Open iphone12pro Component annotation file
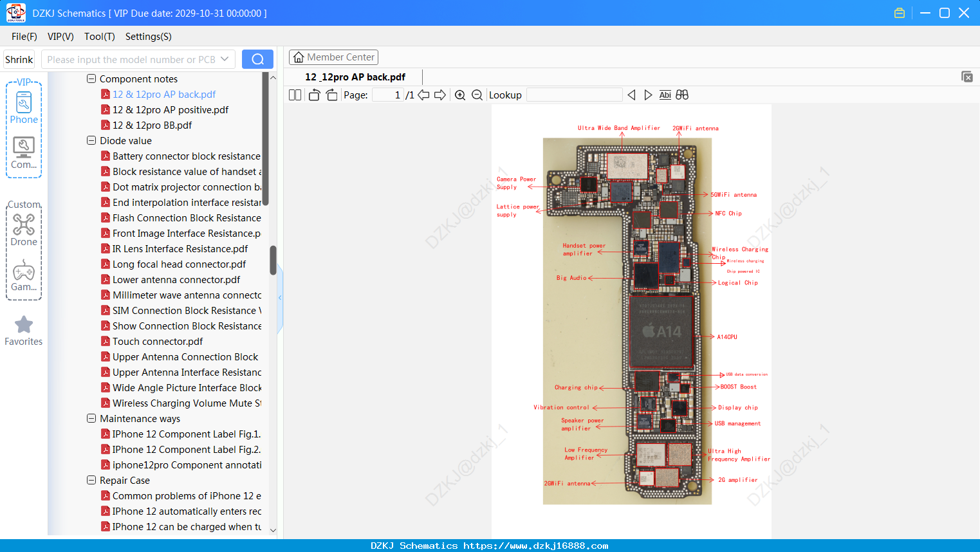This screenshot has height=552, width=980. click(x=187, y=465)
